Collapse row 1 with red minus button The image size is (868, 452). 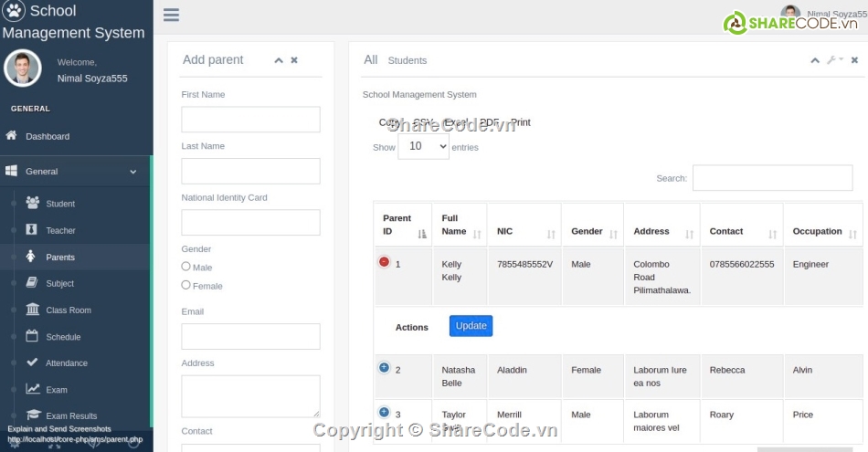click(384, 262)
